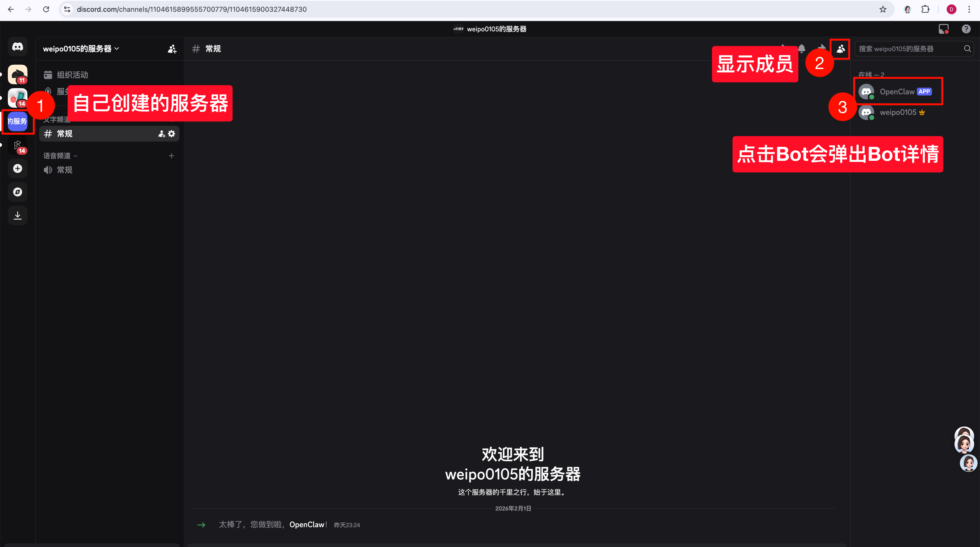The height and width of the screenshot is (547, 980).
Task: Open OpenClaw bot member profile
Action: (897, 92)
